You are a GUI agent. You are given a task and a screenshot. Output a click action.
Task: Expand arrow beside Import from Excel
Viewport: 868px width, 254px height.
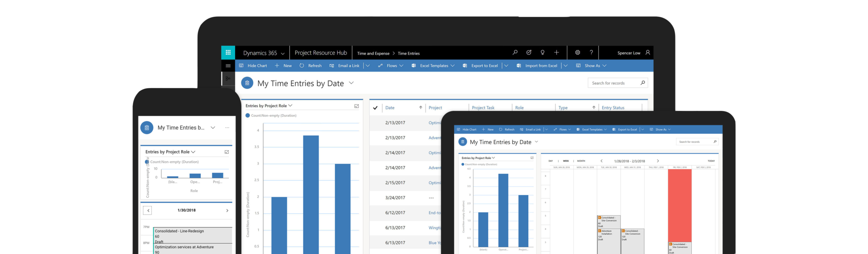[566, 65]
